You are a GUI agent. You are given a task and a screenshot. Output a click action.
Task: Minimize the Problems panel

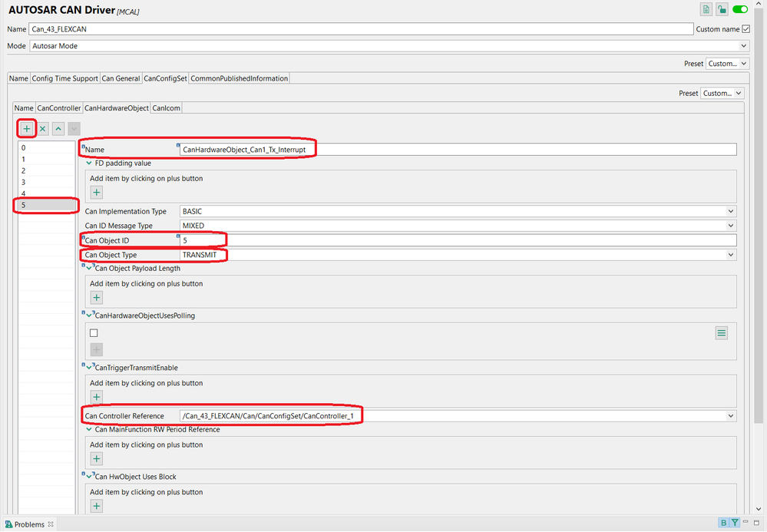(746, 522)
